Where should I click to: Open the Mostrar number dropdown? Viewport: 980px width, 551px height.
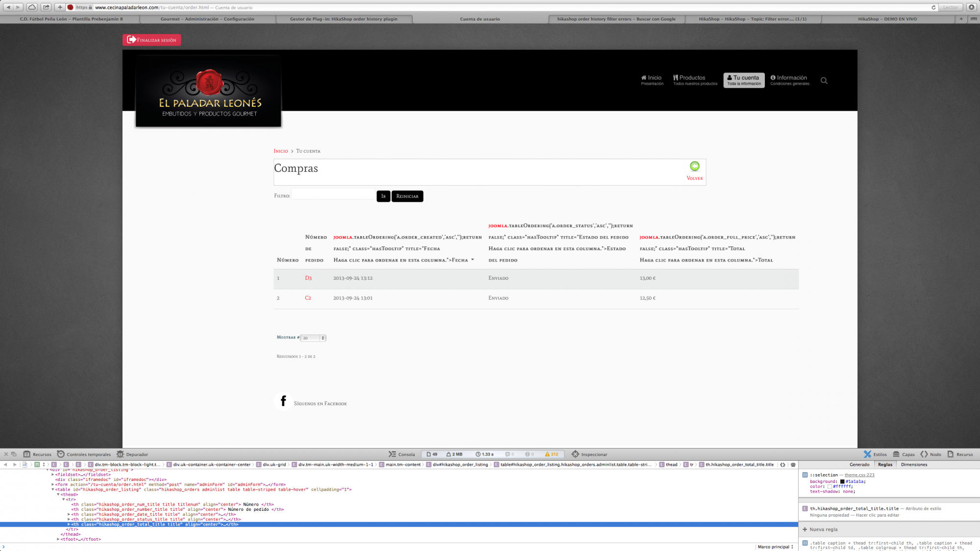pos(313,338)
